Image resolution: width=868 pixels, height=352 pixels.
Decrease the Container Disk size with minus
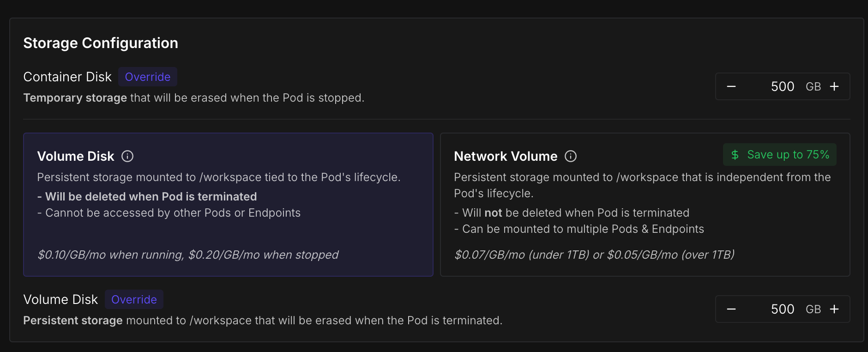pos(731,87)
